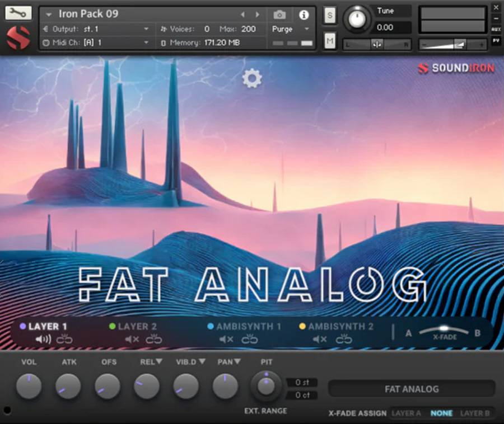Click the REL knob

coord(147,386)
